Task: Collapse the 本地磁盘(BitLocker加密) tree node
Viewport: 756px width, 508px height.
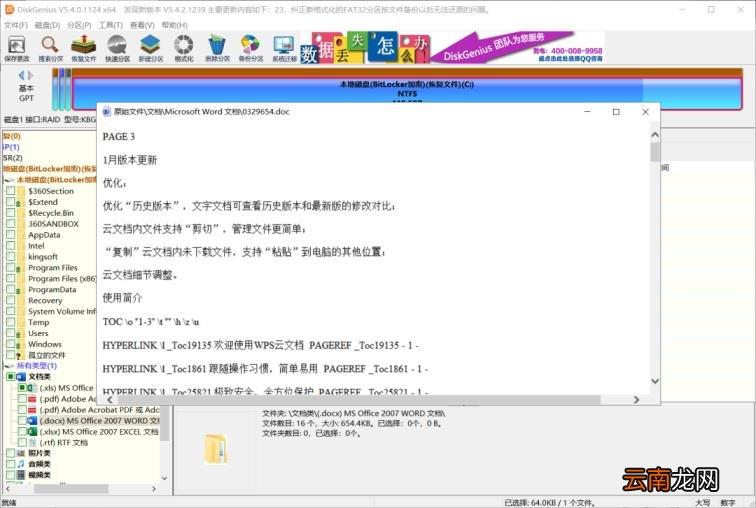Action: (x=10, y=180)
